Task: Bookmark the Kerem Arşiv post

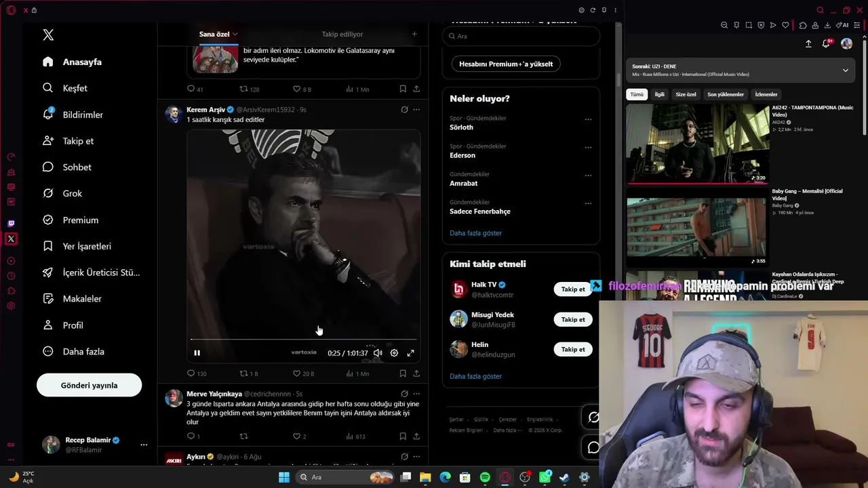Action: coord(403,373)
